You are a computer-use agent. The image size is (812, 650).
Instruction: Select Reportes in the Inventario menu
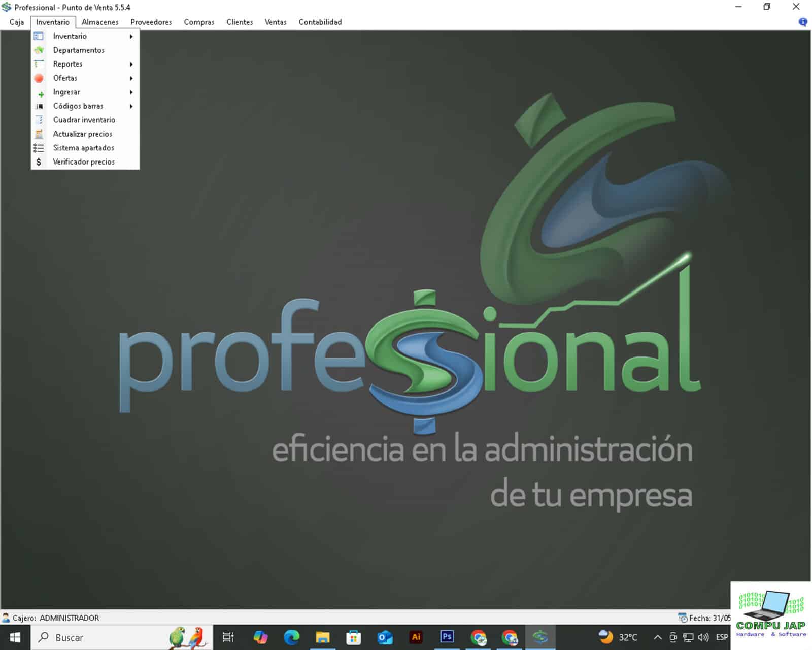85,64
